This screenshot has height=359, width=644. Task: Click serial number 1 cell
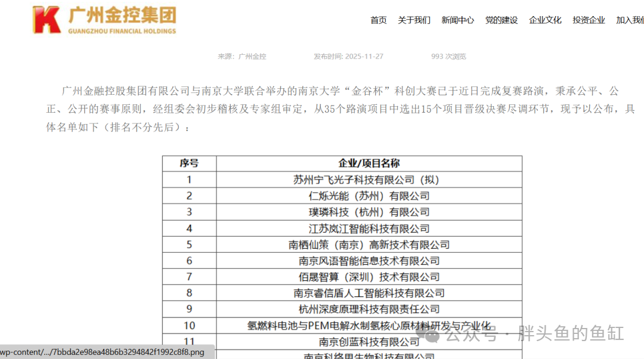click(x=190, y=179)
